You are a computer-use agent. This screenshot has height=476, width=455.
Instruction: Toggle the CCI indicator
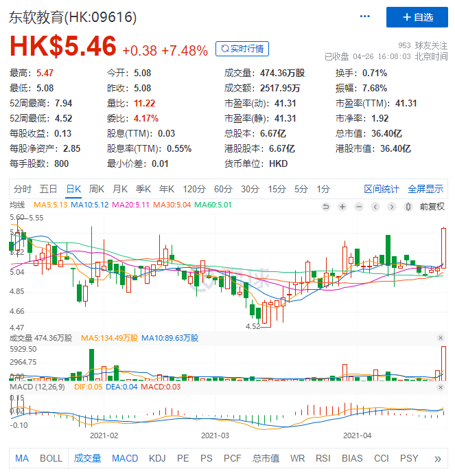pos(382,458)
